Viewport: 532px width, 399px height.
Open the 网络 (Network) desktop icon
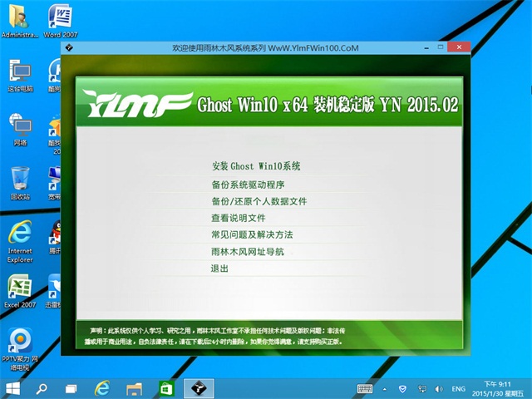(x=20, y=130)
